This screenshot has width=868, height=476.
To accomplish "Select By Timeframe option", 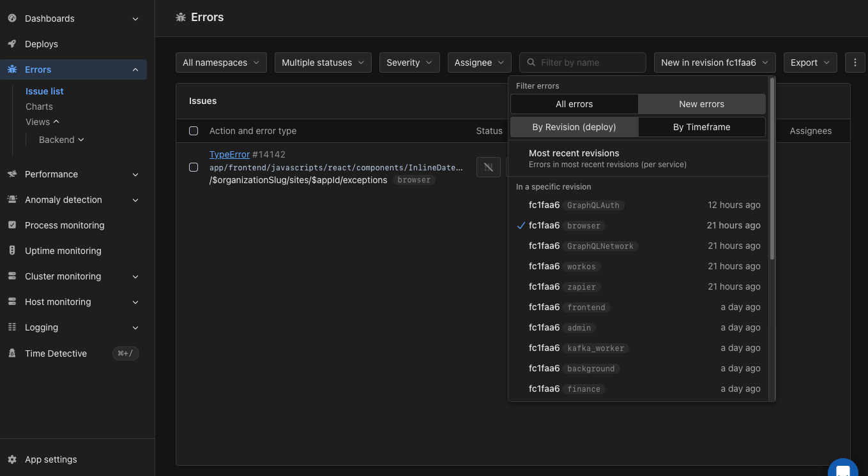I will (x=702, y=127).
